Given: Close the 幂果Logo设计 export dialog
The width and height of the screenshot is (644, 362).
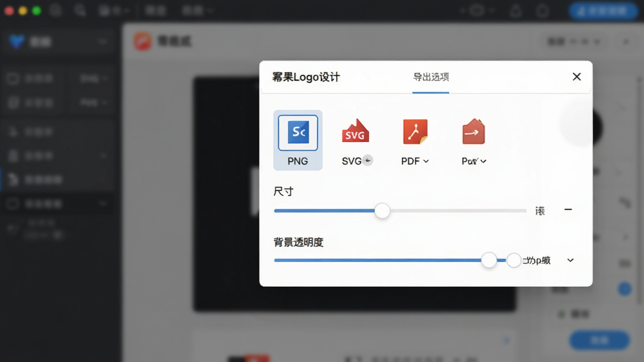Looking at the screenshot, I should tap(577, 77).
